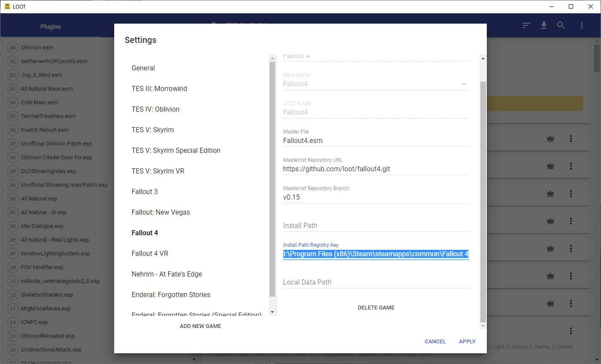Open the Base Game dropdown arrow
The height and width of the screenshot is (364, 601).
click(464, 84)
